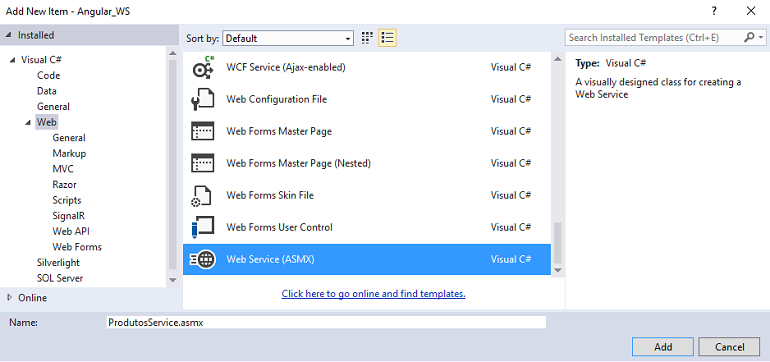Click the Web Forms Master Page icon
This screenshot has height=362, width=770.
[x=202, y=131]
